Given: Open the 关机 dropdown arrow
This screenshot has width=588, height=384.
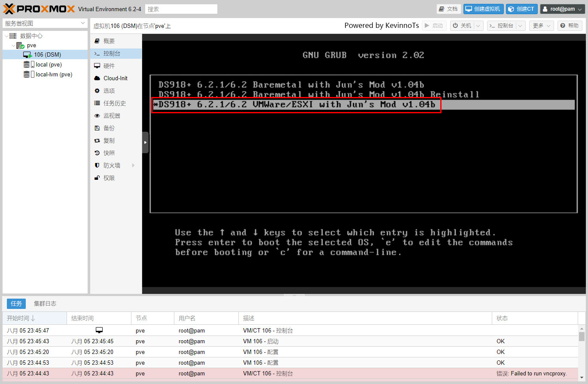Looking at the screenshot, I should pyautogui.click(x=479, y=26).
